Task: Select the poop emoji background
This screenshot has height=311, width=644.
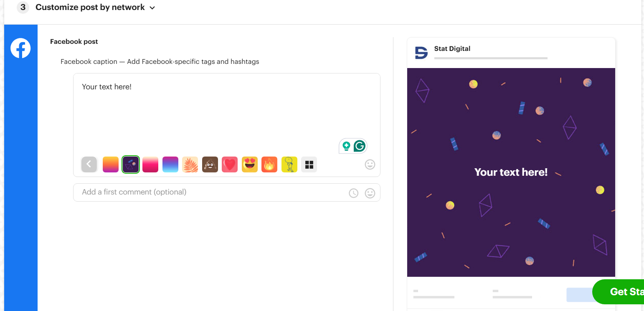Action: click(210, 164)
